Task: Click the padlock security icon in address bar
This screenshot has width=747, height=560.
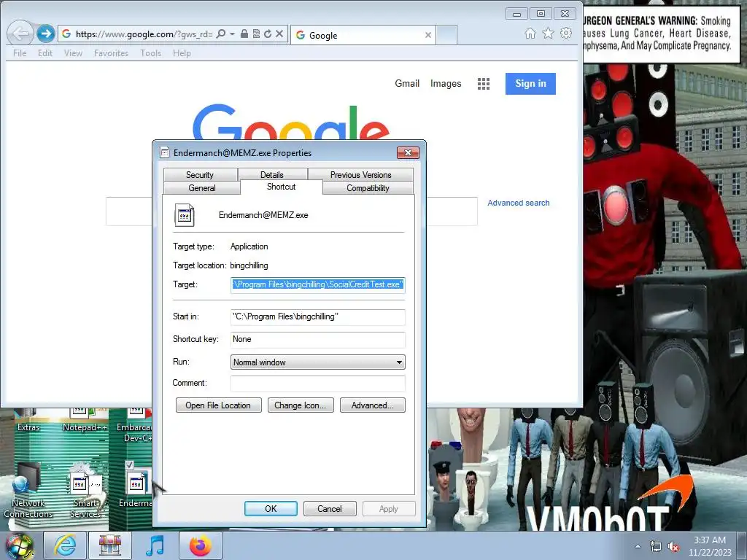Action: click(x=244, y=34)
